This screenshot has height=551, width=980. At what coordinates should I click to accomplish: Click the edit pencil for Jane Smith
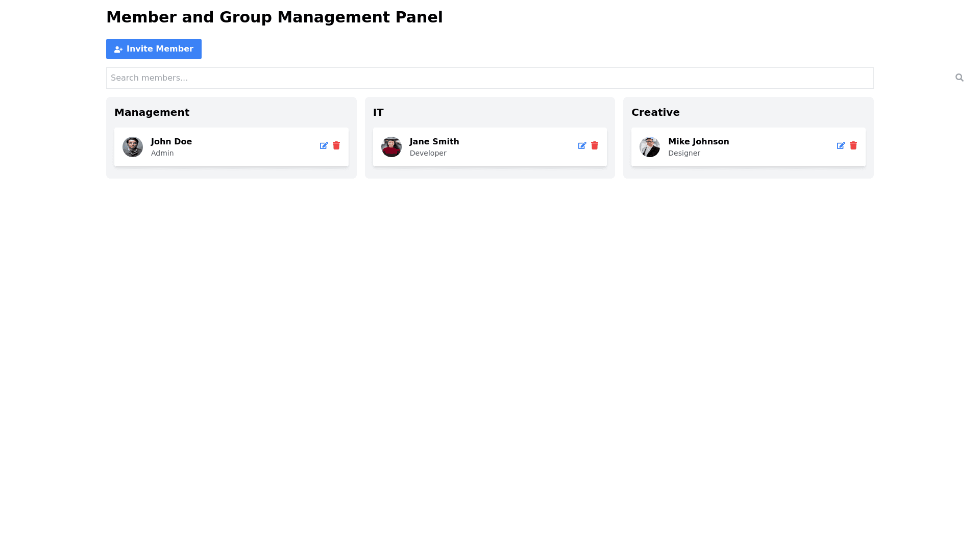click(x=582, y=146)
